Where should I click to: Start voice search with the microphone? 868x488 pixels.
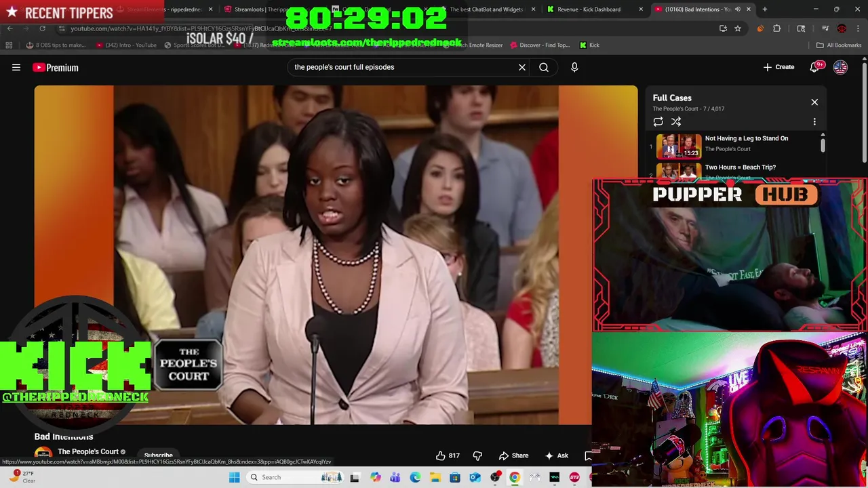point(574,67)
